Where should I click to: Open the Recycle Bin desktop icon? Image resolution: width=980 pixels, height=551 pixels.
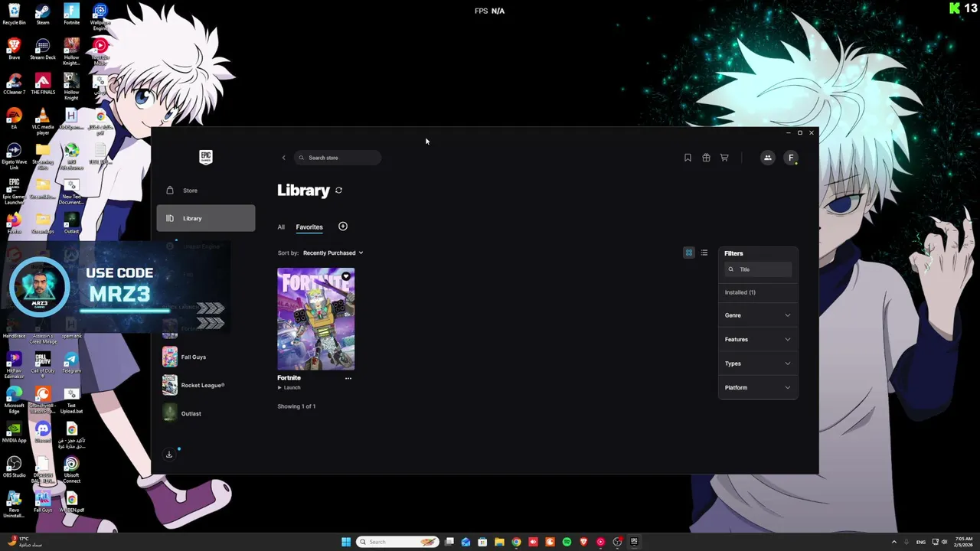point(14,14)
